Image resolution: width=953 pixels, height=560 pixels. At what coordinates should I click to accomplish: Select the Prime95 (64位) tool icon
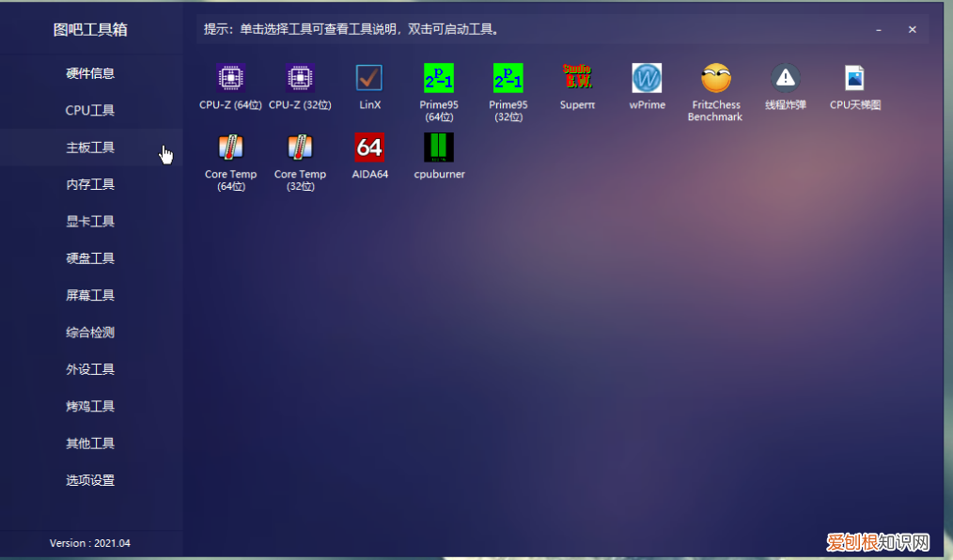click(x=439, y=78)
